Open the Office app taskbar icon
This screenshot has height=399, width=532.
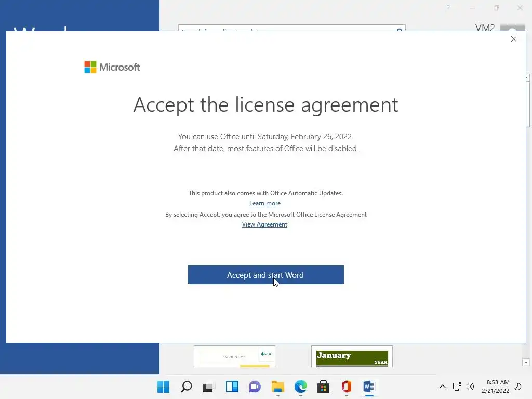[347, 387]
